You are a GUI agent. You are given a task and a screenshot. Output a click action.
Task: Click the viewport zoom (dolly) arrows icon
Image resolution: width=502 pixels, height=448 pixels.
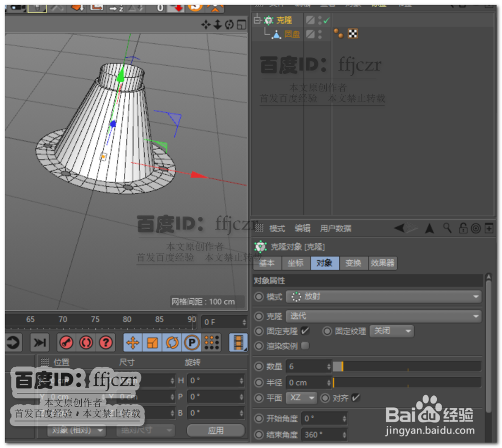pos(218,25)
